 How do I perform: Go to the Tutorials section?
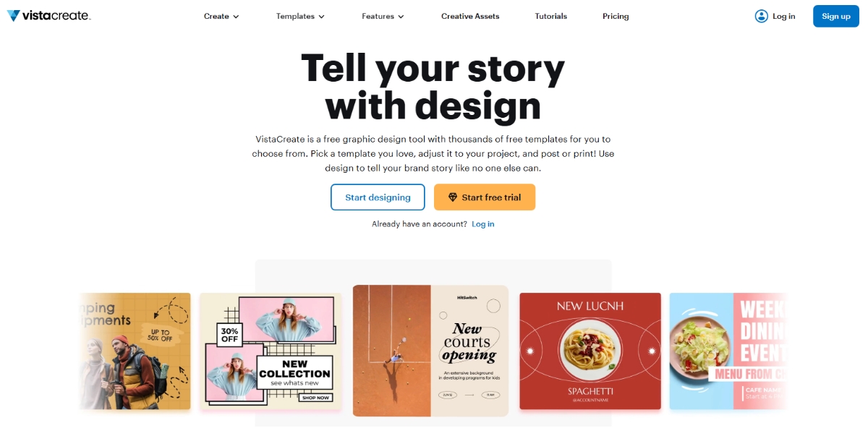(550, 15)
